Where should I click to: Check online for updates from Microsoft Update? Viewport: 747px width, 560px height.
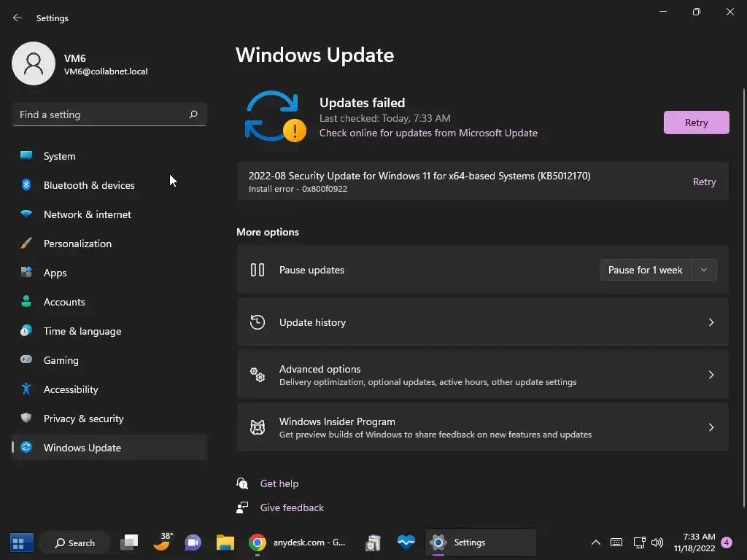pyautogui.click(x=428, y=133)
